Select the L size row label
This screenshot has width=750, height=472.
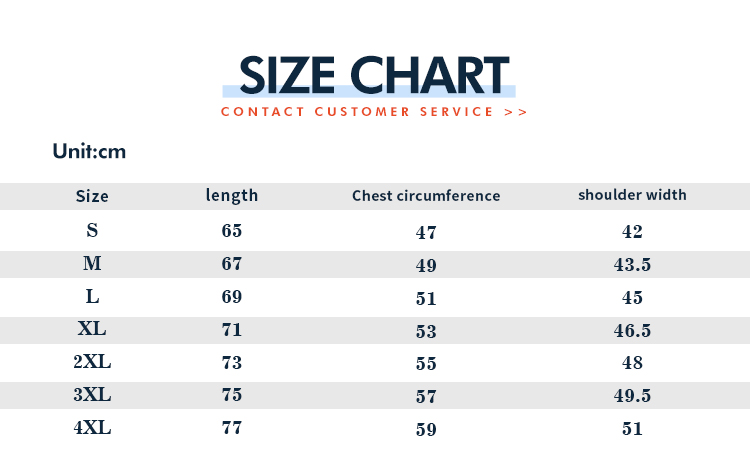click(92, 297)
